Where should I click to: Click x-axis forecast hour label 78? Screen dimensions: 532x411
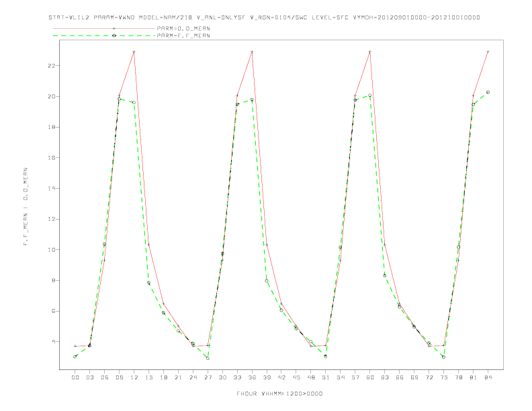point(458,377)
